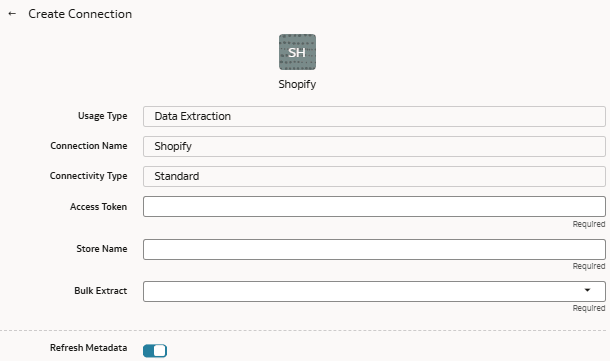Click the Connectivity Type label
The image size is (610, 361).
point(88,176)
